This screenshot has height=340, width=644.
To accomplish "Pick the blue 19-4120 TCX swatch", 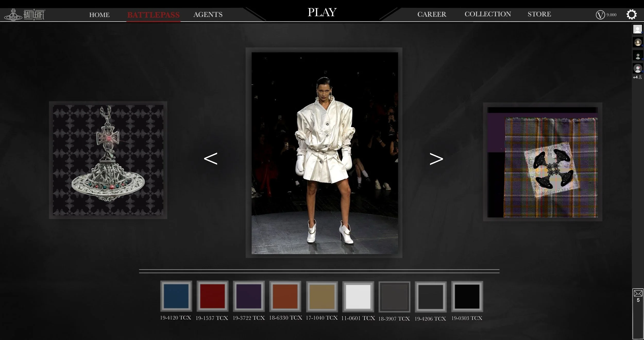I will (176, 296).
